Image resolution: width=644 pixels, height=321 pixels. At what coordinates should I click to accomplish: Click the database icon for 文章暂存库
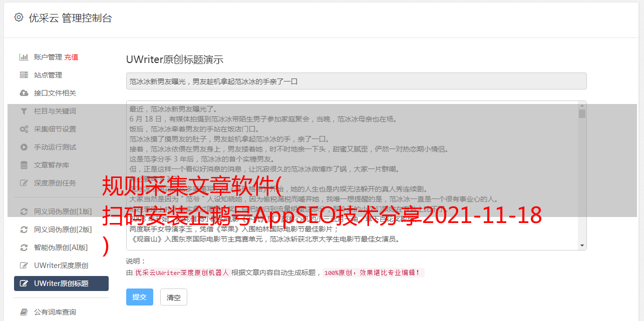[x=24, y=165]
